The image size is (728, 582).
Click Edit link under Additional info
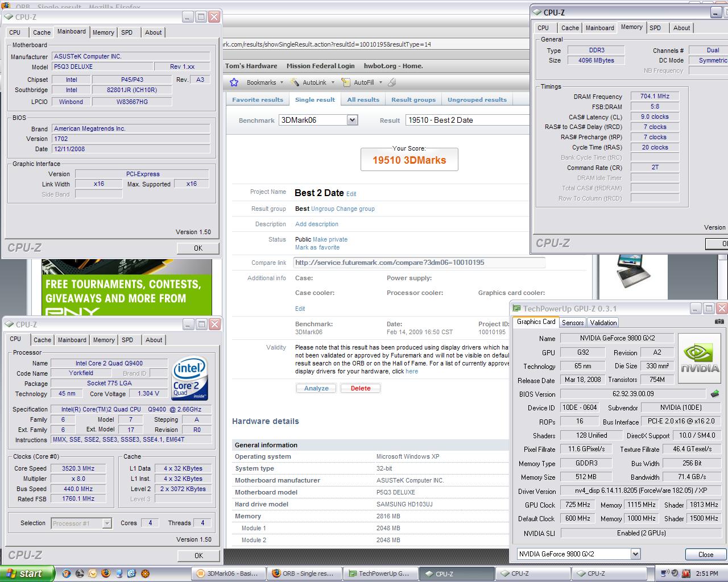pyautogui.click(x=300, y=309)
